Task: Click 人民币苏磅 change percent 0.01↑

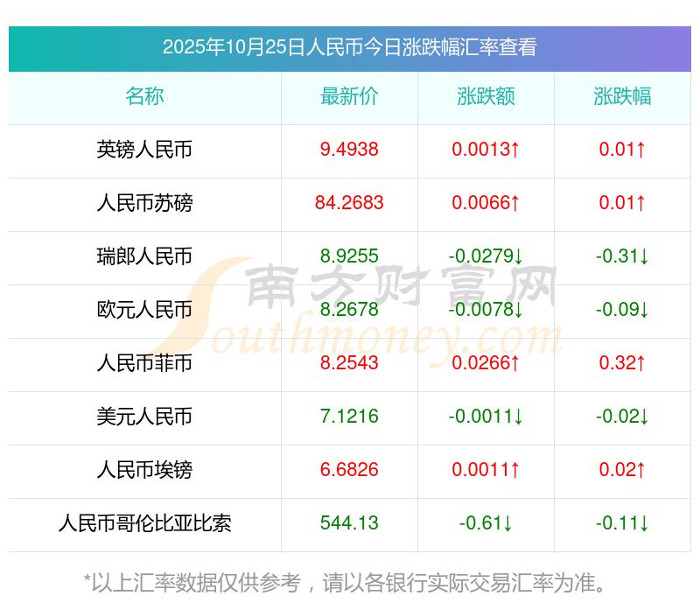Action: click(622, 203)
